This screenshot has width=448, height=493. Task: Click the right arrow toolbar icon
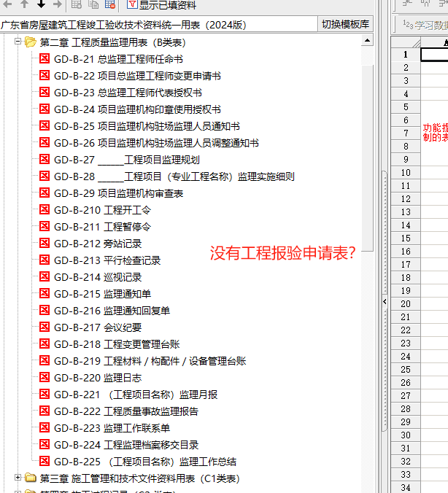57,4
